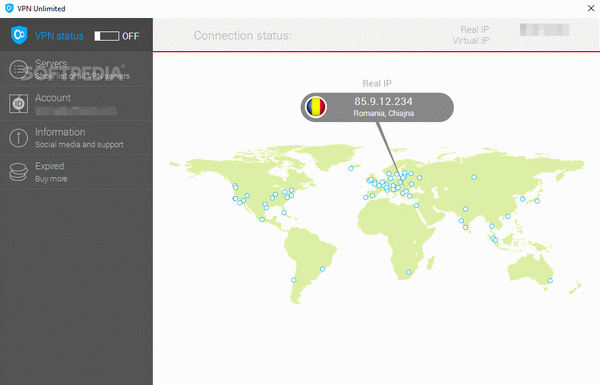The image size is (600, 385).
Task: Click the Servers list icon
Action: (18, 70)
